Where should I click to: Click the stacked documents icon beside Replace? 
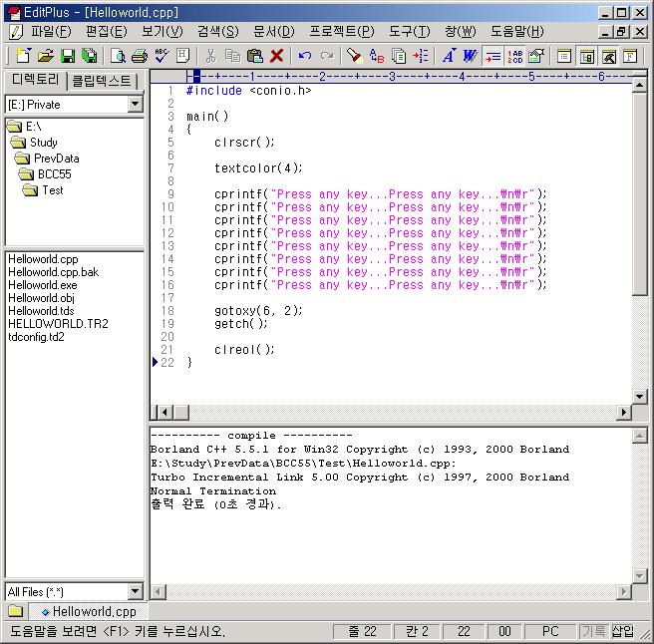coord(399,56)
